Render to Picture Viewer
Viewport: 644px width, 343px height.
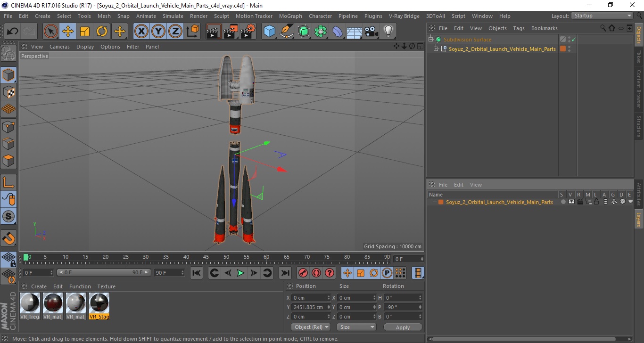(x=231, y=32)
